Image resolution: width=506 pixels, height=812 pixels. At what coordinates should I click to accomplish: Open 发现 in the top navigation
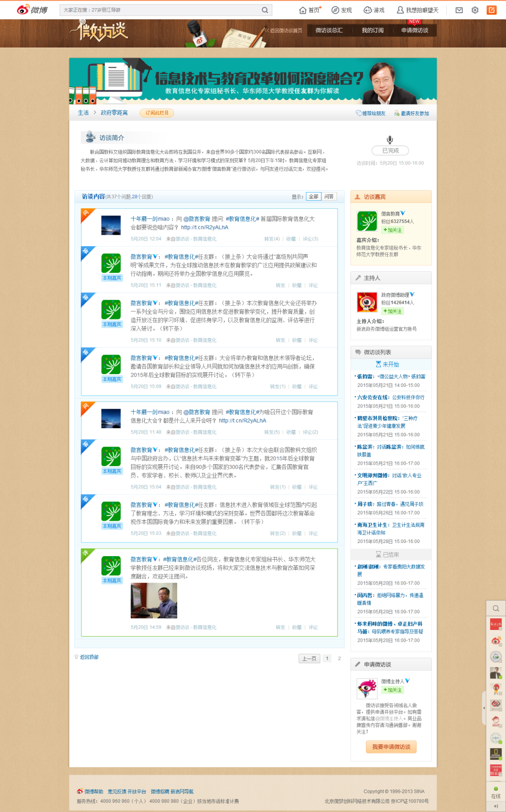[x=342, y=10]
